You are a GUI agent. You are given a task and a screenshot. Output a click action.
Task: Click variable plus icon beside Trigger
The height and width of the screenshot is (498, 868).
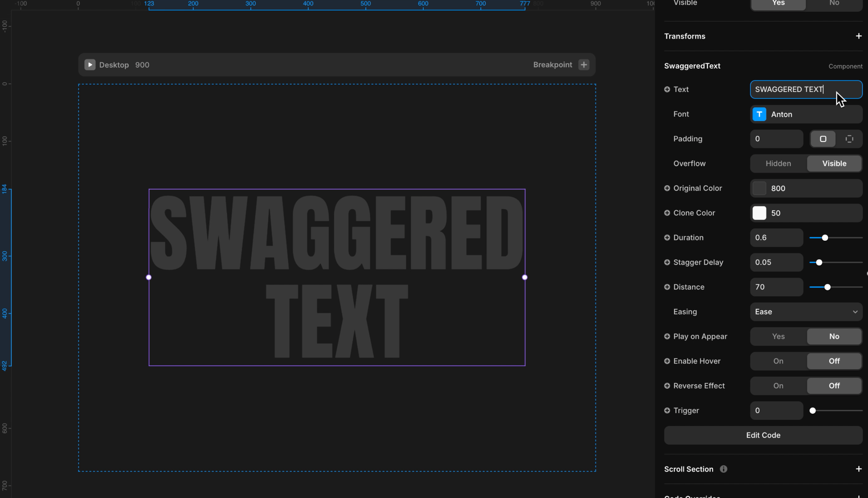[x=667, y=410]
